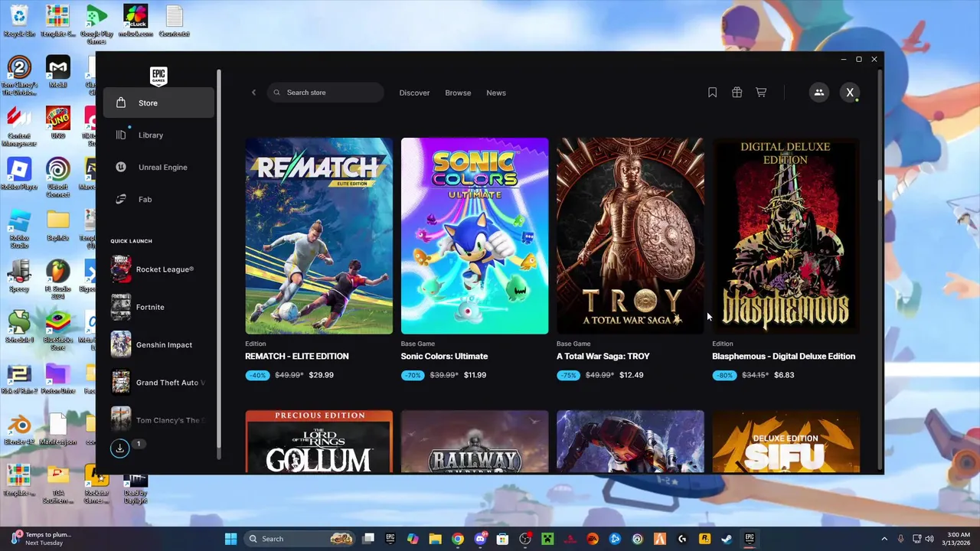Open the Windows Start button

[230, 539]
